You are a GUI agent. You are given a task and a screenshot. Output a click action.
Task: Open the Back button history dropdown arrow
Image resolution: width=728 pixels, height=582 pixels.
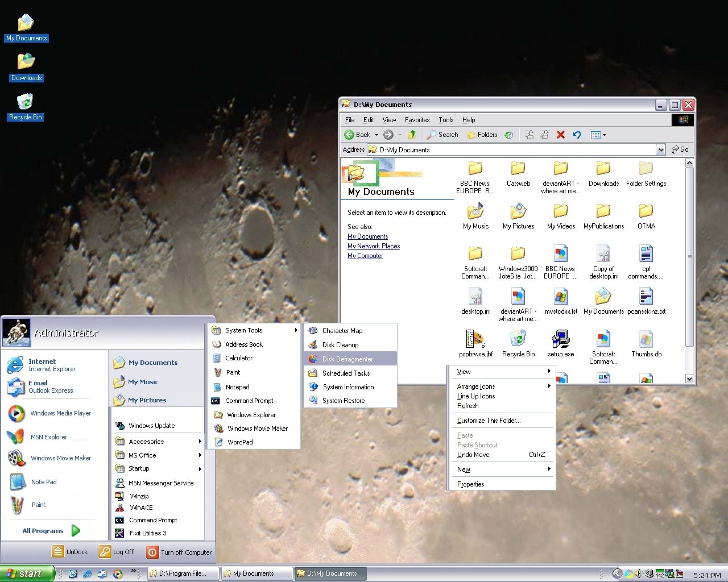tap(377, 135)
